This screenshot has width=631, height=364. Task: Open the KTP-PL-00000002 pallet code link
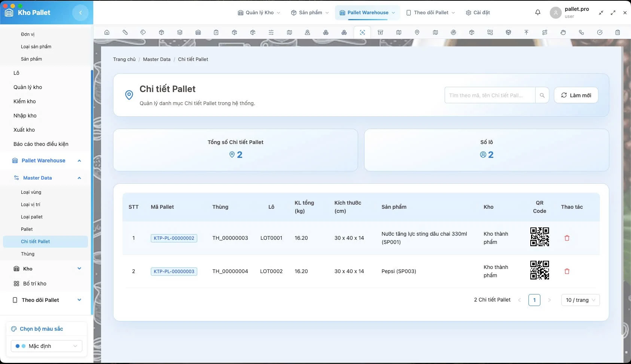coord(174,238)
